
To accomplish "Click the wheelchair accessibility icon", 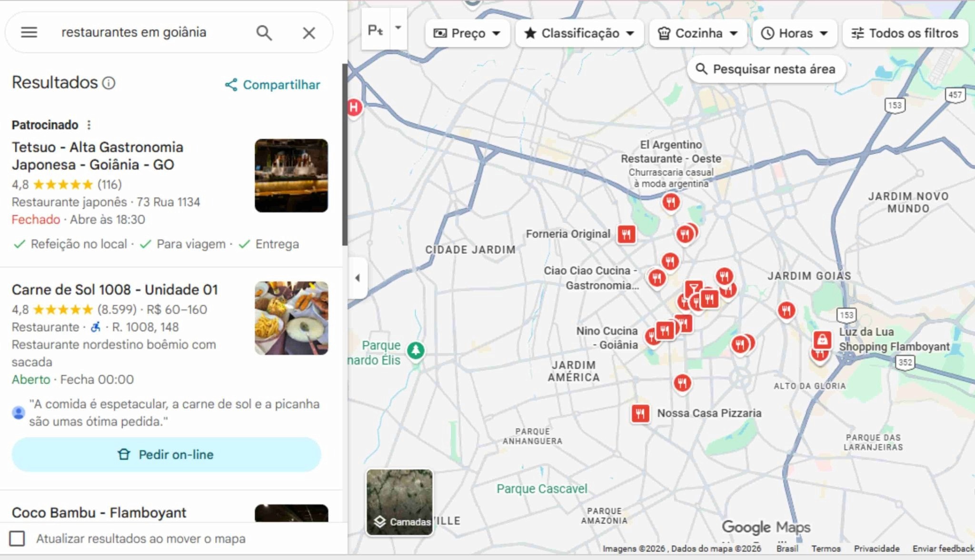I will (96, 327).
